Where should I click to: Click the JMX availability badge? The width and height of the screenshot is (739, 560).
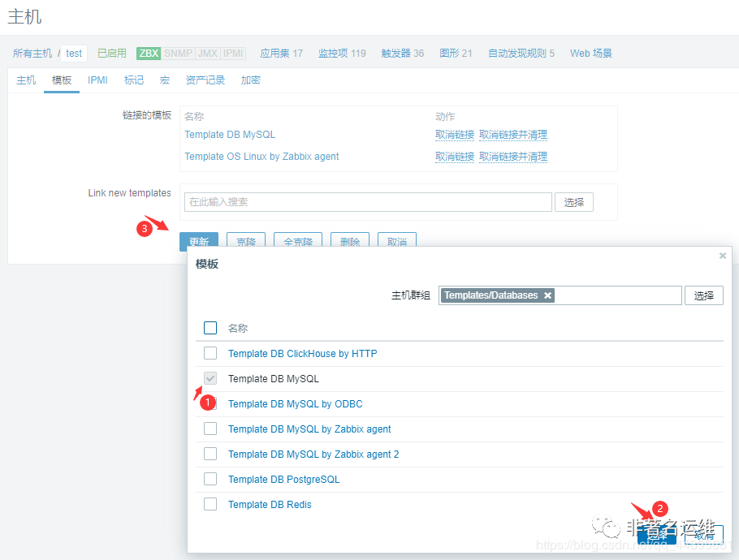207,54
